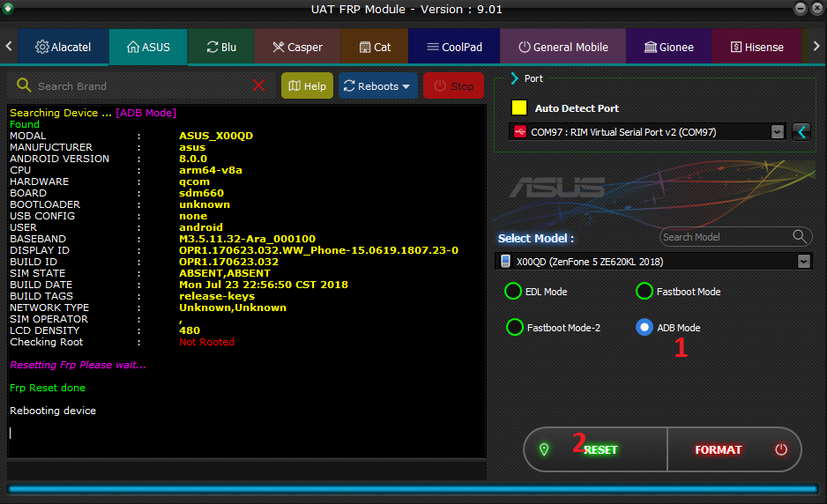
Task: Click the BASEBAND value M3.5.11.32-Ara_000100
Action: (x=247, y=239)
